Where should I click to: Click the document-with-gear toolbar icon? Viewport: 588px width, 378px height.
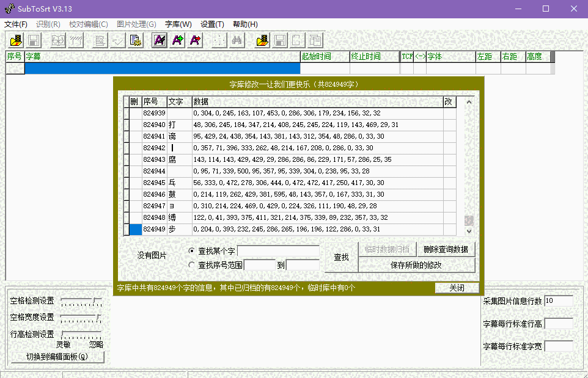137,40
